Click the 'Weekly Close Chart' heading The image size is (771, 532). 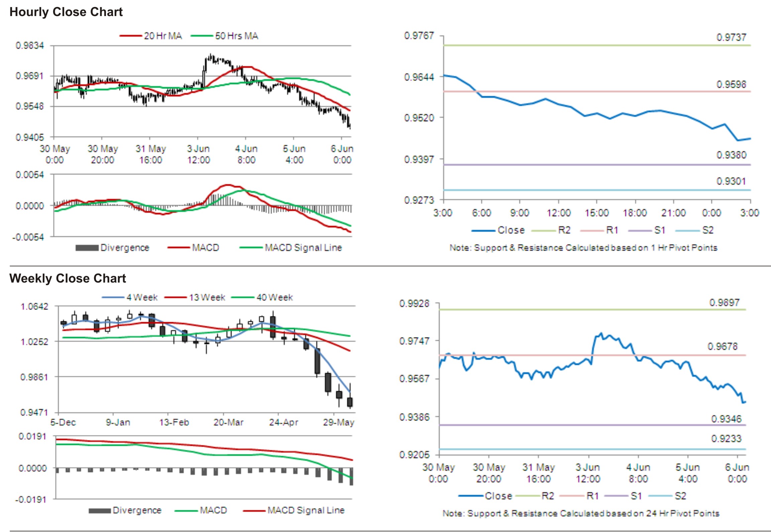68,278
